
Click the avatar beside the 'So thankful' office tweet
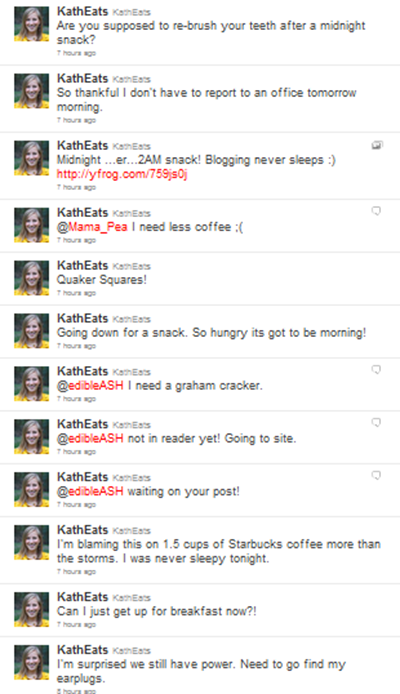point(31,91)
